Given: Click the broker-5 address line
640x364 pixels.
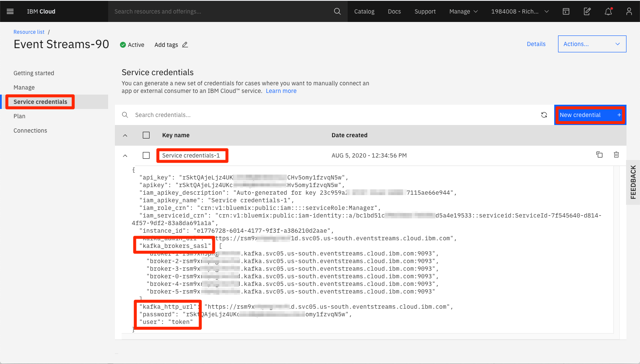Looking at the screenshot, I should click(291, 291).
